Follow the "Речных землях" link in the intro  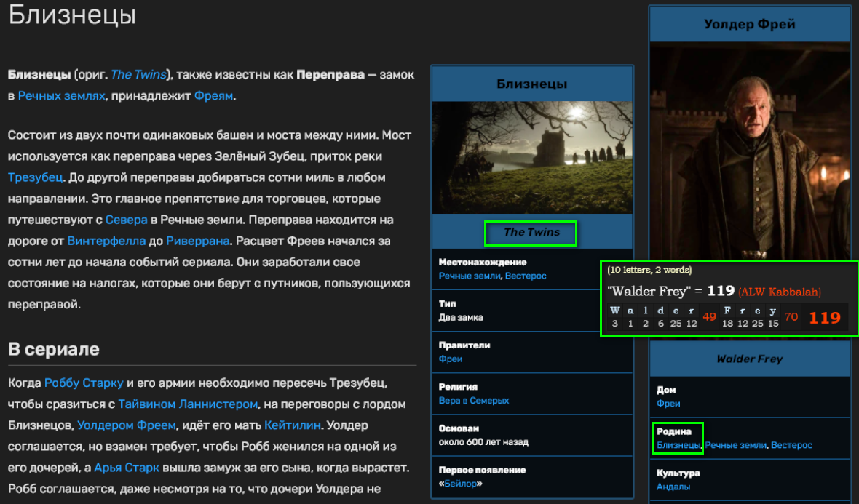[61, 96]
